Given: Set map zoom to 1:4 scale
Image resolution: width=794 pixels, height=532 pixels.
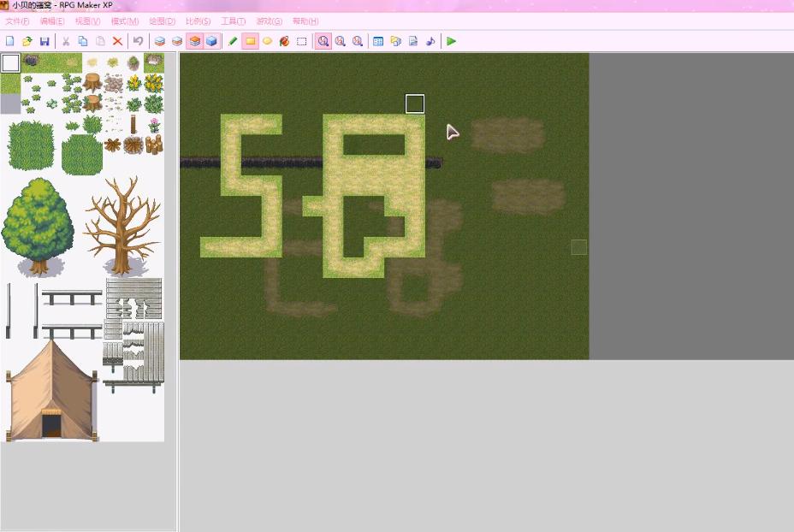Looking at the screenshot, I should 358,41.
